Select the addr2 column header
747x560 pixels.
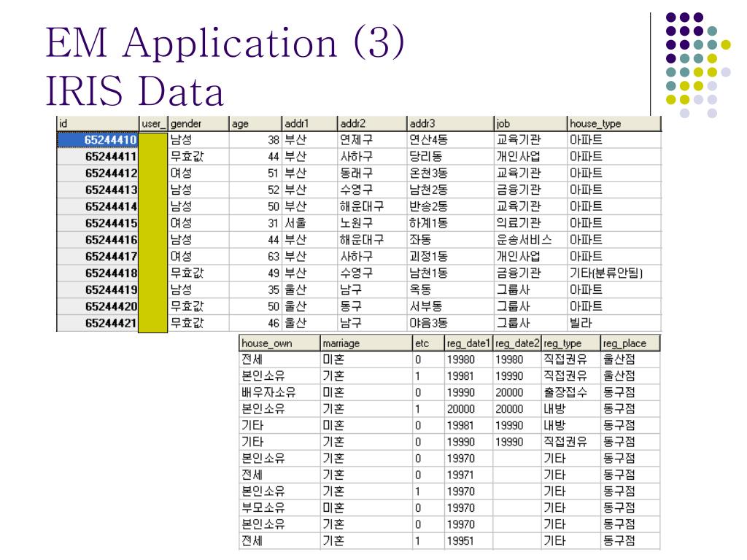pos(373,124)
